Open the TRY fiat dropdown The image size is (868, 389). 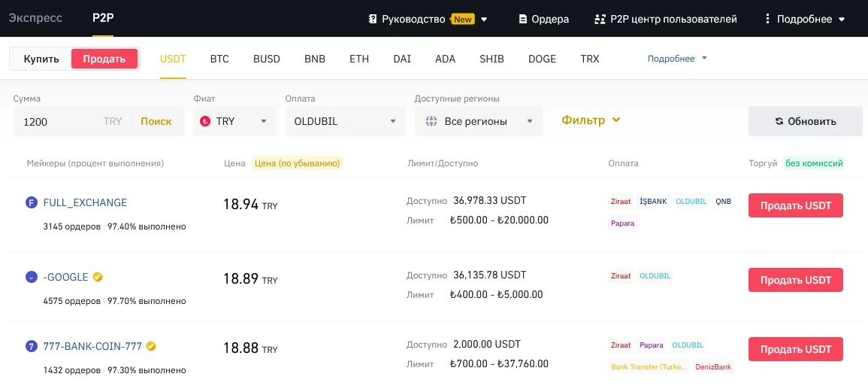pos(234,121)
